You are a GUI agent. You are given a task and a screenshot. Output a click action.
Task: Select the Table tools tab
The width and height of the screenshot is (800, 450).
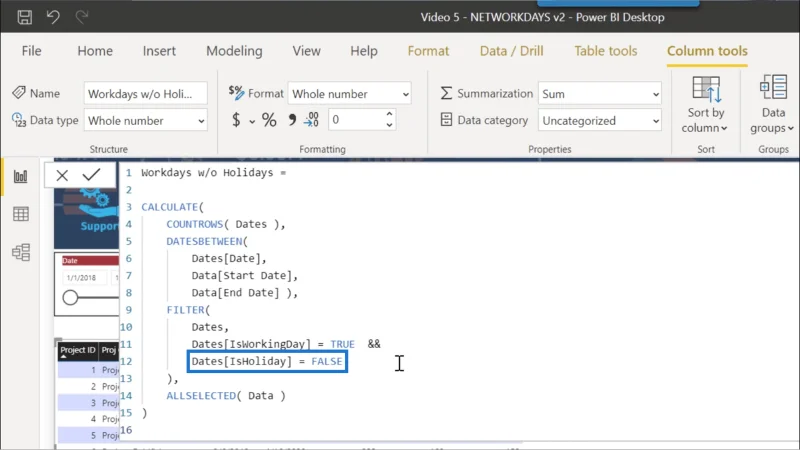606,51
